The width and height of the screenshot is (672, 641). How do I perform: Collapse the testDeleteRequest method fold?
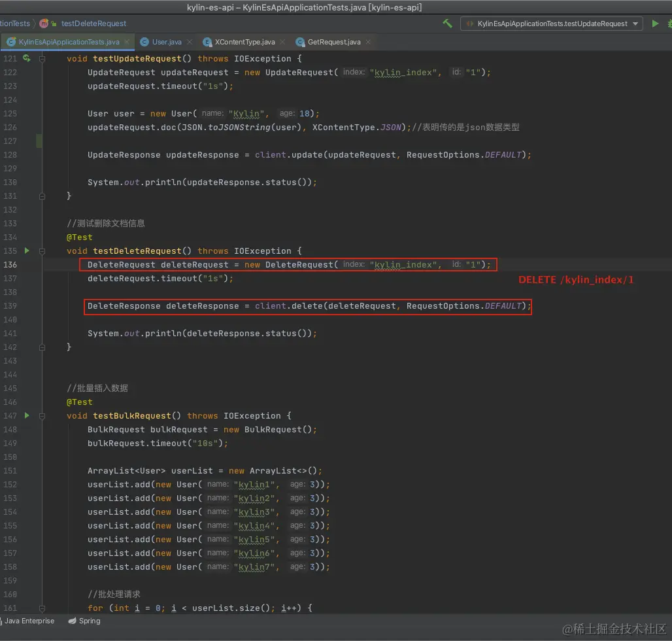coord(42,251)
